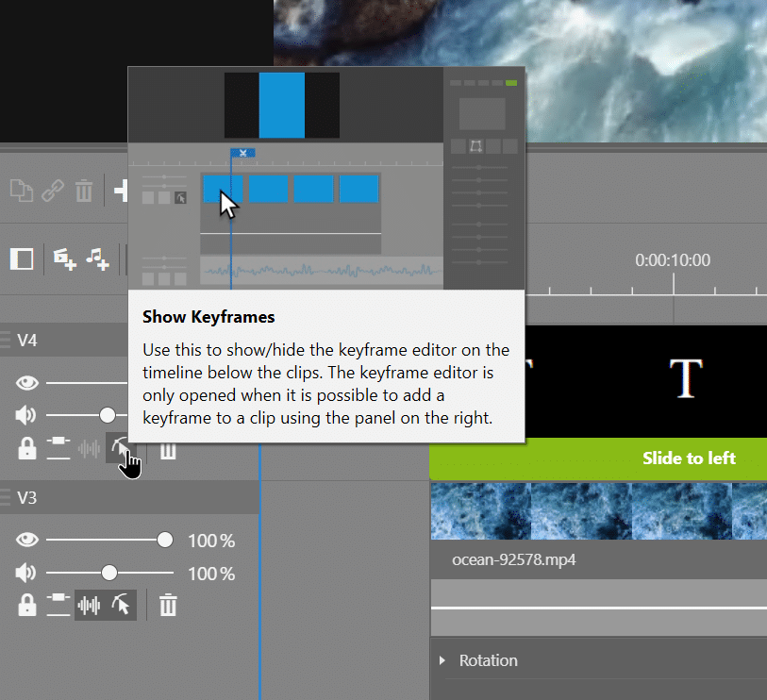The height and width of the screenshot is (700, 767).
Task: Click the Add Video Track icon
Action: coord(64,259)
